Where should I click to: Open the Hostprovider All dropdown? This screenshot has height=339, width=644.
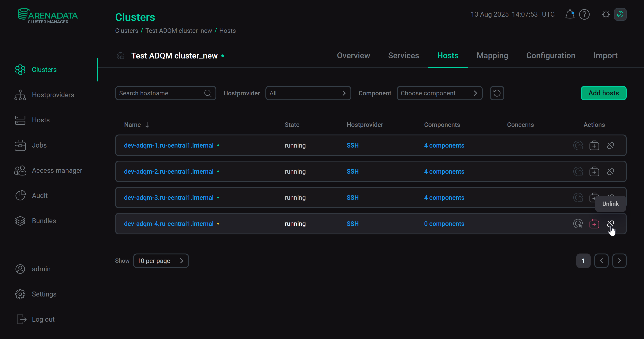[308, 93]
